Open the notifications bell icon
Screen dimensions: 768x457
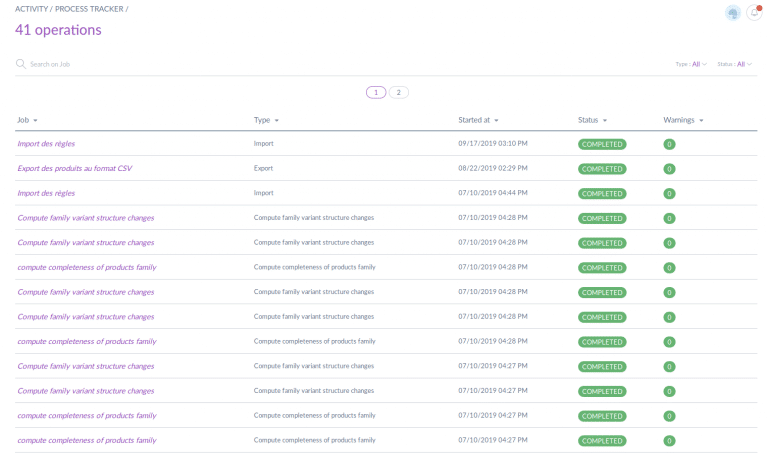click(x=754, y=12)
